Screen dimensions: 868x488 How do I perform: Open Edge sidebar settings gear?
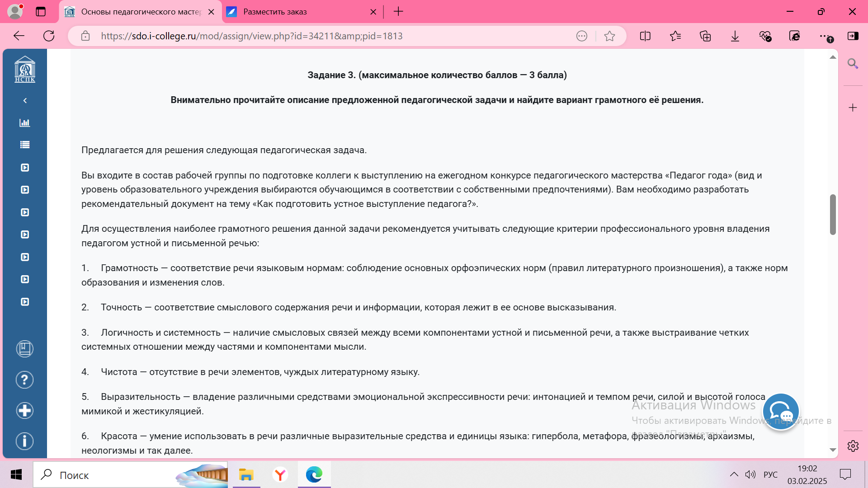[x=853, y=446]
